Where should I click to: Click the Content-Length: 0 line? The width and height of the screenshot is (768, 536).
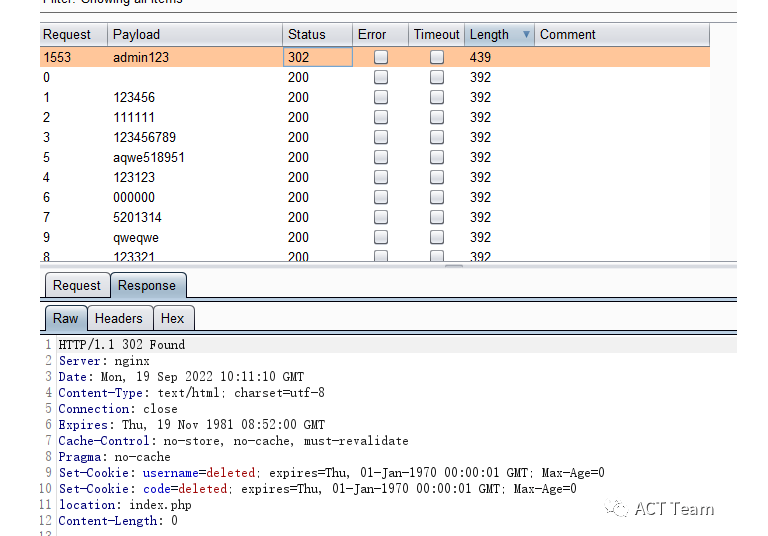[118, 521]
